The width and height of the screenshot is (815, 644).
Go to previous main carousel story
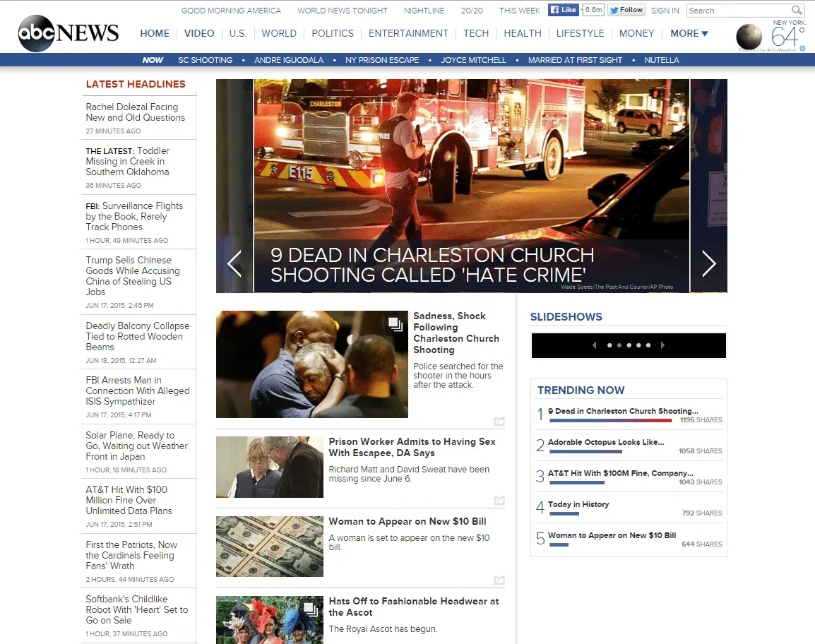tap(234, 263)
